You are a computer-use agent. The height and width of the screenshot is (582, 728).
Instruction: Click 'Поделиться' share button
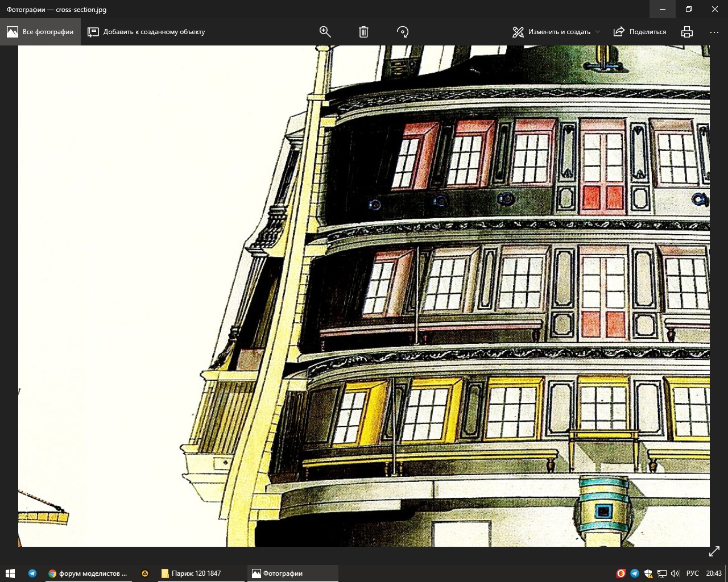[x=640, y=32]
